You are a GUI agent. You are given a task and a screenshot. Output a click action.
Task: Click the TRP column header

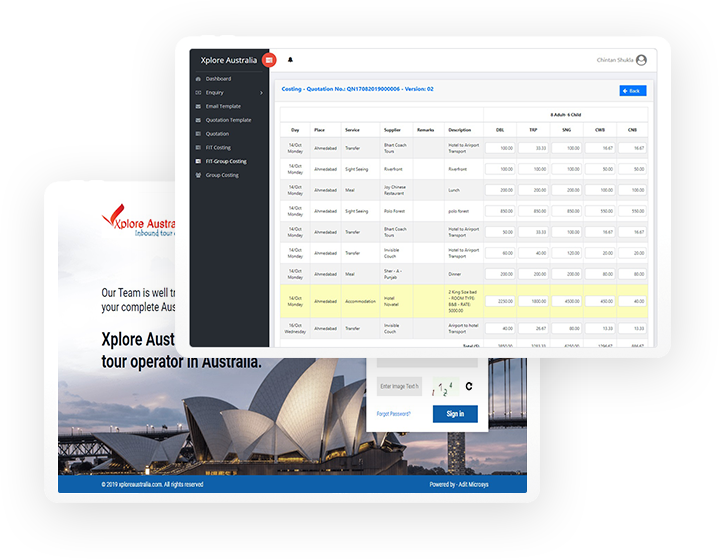533,130
